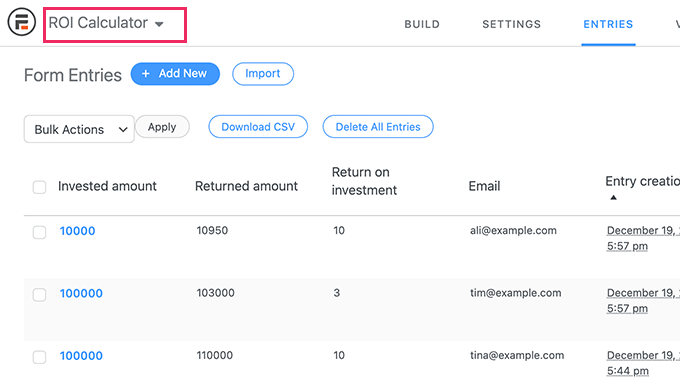Screen dimensions: 680x377
Task: Click the Add New entry button
Action: [x=175, y=74]
